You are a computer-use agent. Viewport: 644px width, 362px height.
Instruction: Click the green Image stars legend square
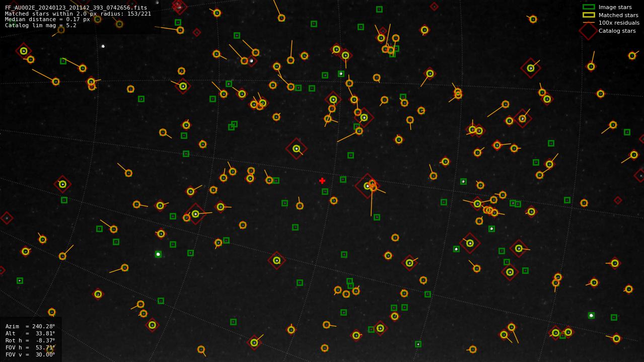589,7
